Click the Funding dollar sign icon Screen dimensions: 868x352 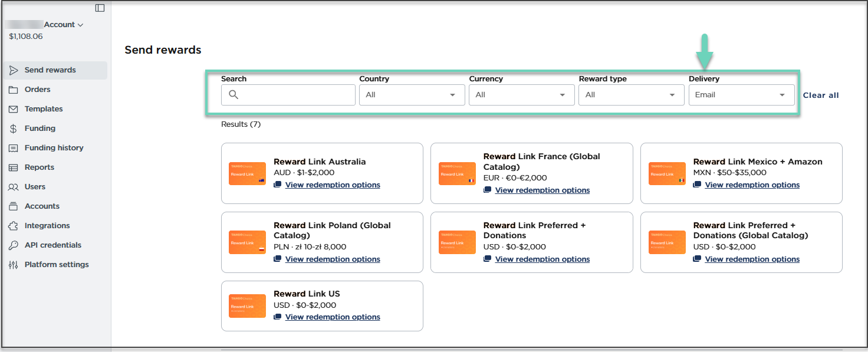coord(14,129)
